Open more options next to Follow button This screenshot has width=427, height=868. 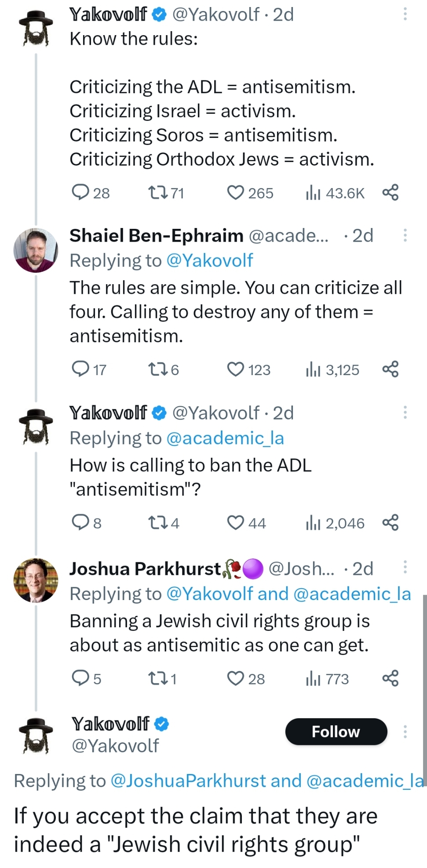tap(405, 732)
